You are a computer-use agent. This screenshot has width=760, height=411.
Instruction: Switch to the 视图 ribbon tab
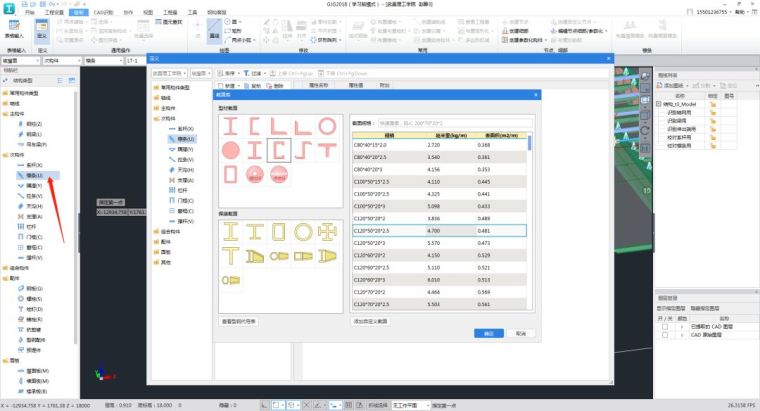point(148,13)
